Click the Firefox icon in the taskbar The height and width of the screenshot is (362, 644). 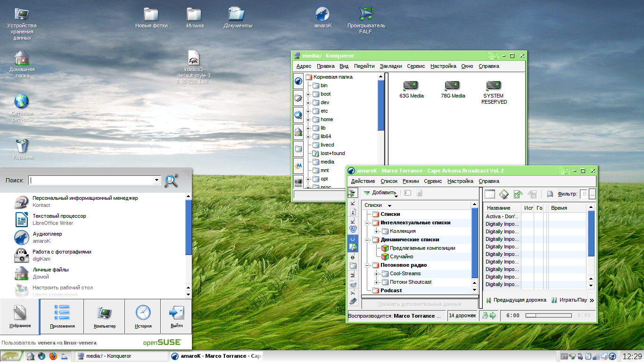pos(53,356)
